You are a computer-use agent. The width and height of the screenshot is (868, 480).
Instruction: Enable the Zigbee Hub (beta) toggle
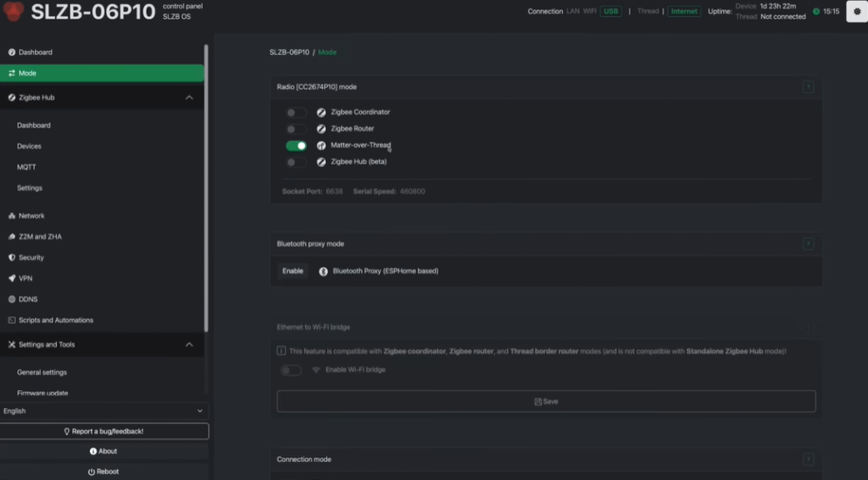tap(296, 162)
